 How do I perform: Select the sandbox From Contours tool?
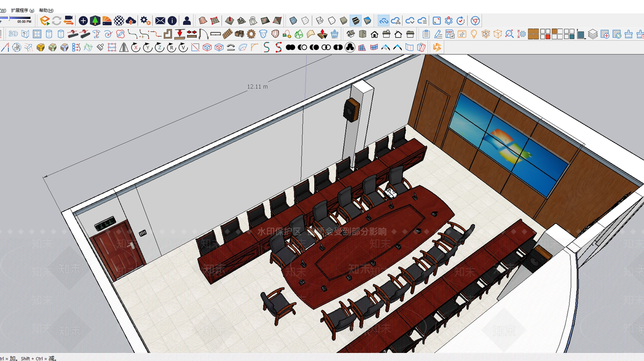[x=203, y=21]
